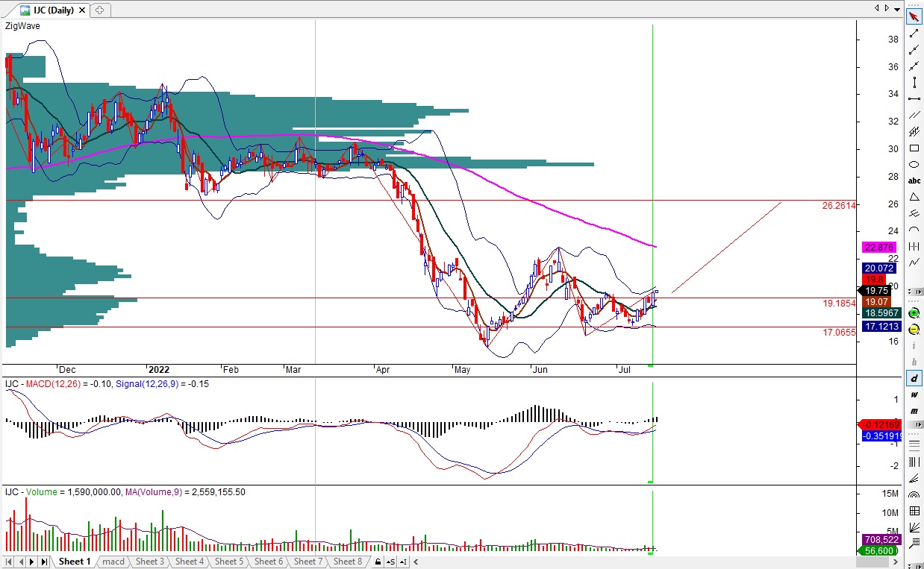This screenshot has width=924, height=569.
Task: Switch chart to weekly (w) interval
Action: [x=914, y=394]
